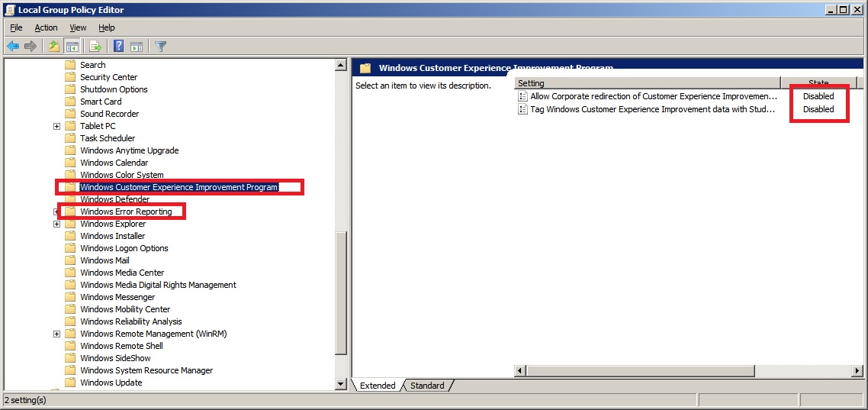The height and width of the screenshot is (410, 868).
Task: Click tree pane scroll up arrow
Action: point(341,66)
